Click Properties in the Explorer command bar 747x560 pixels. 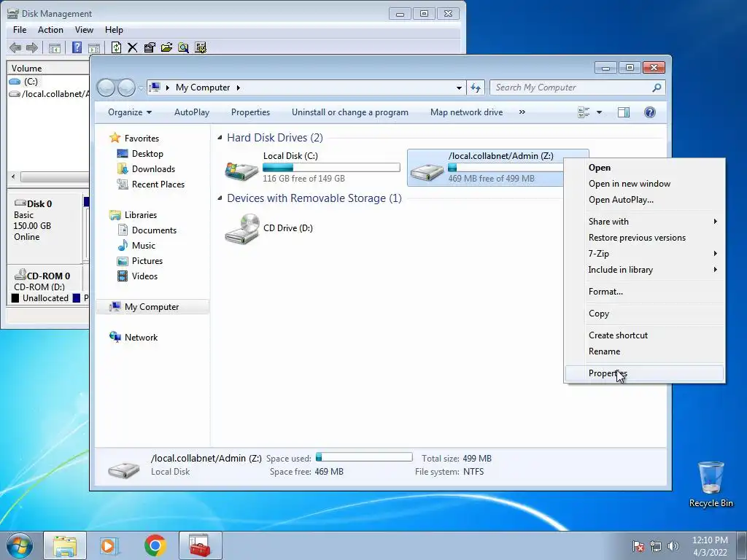(251, 112)
